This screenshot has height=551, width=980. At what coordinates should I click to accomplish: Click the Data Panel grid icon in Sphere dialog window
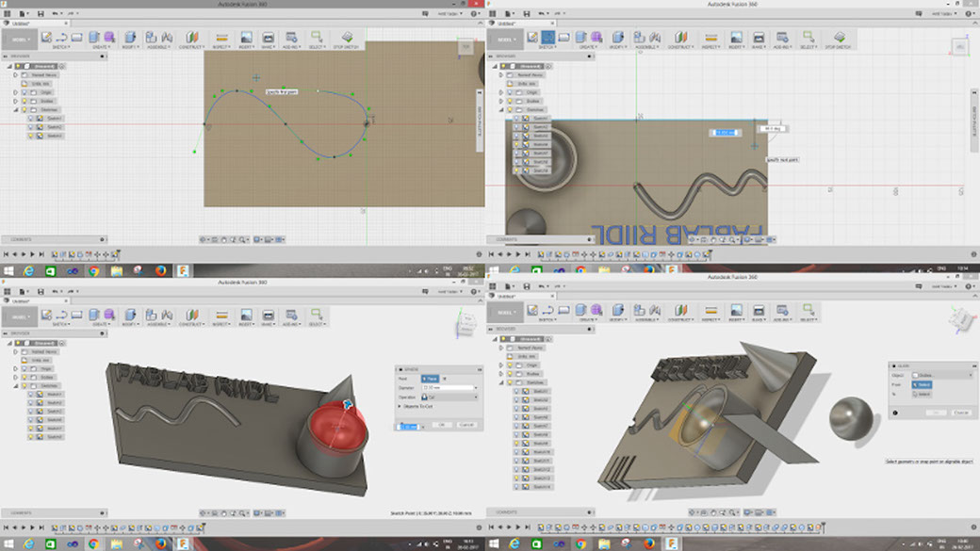(x=8, y=291)
